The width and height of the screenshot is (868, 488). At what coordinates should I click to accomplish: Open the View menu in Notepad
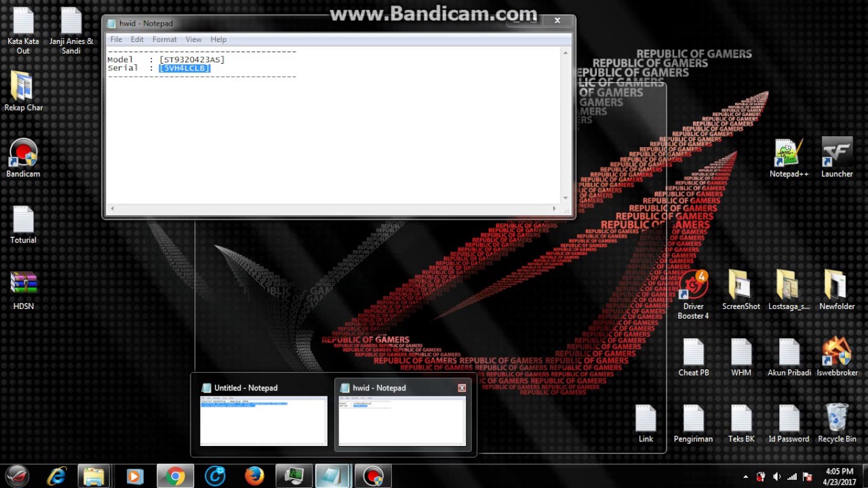click(x=193, y=39)
